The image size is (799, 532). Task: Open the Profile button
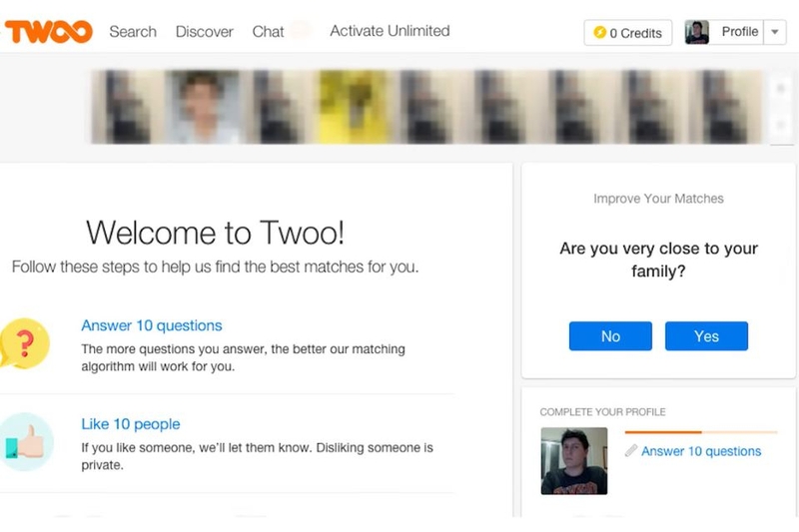click(x=739, y=32)
